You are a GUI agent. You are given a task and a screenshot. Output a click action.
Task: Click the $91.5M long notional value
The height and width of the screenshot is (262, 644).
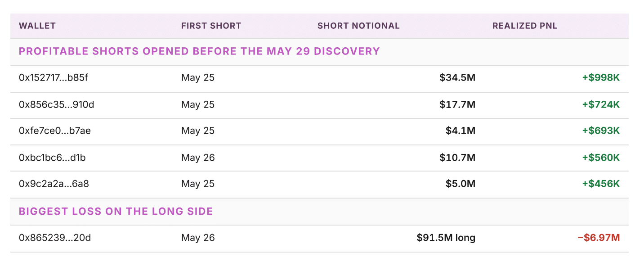click(x=446, y=238)
